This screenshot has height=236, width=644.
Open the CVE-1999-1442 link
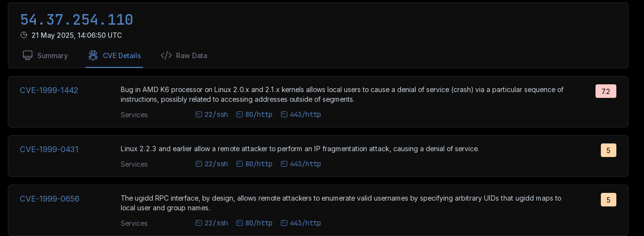pos(49,90)
